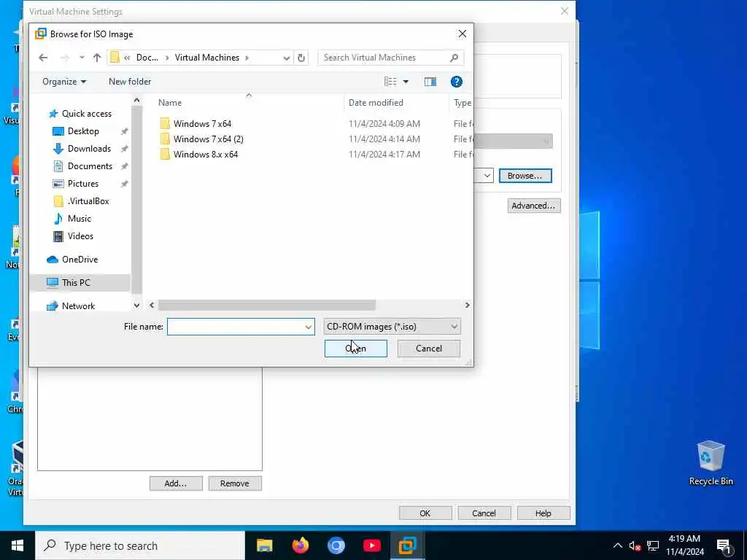Click OK in Virtual Machine Settings
This screenshot has width=747, height=560.
pyautogui.click(x=425, y=513)
